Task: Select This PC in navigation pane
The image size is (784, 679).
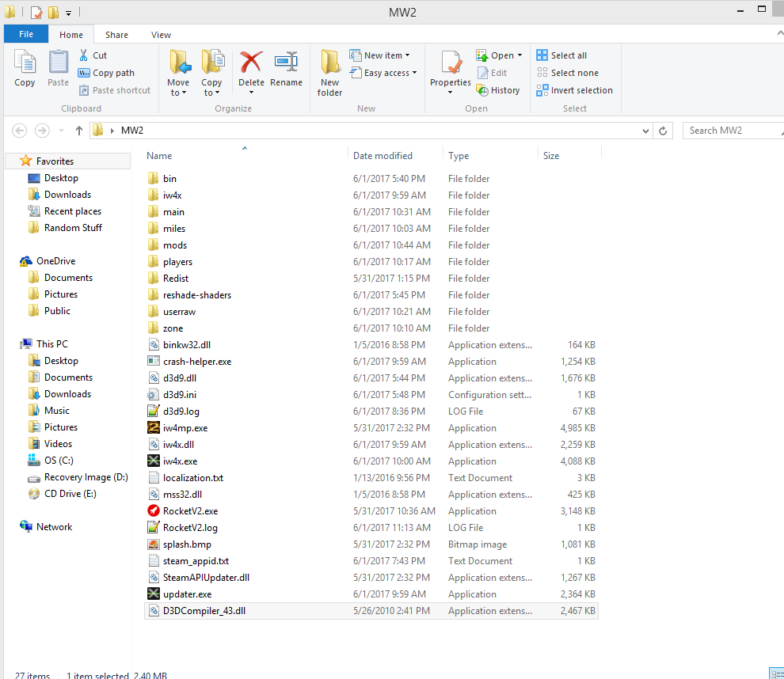Action: (x=52, y=344)
